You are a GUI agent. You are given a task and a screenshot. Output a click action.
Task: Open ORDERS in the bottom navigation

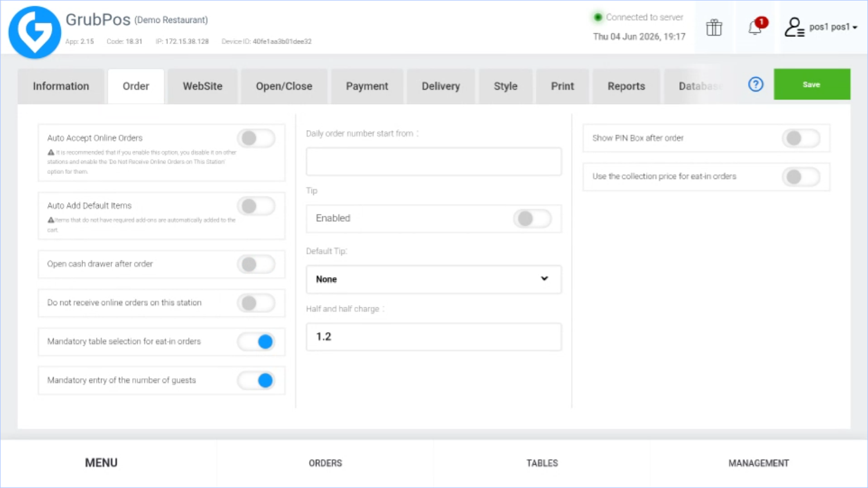click(x=325, y=463)
